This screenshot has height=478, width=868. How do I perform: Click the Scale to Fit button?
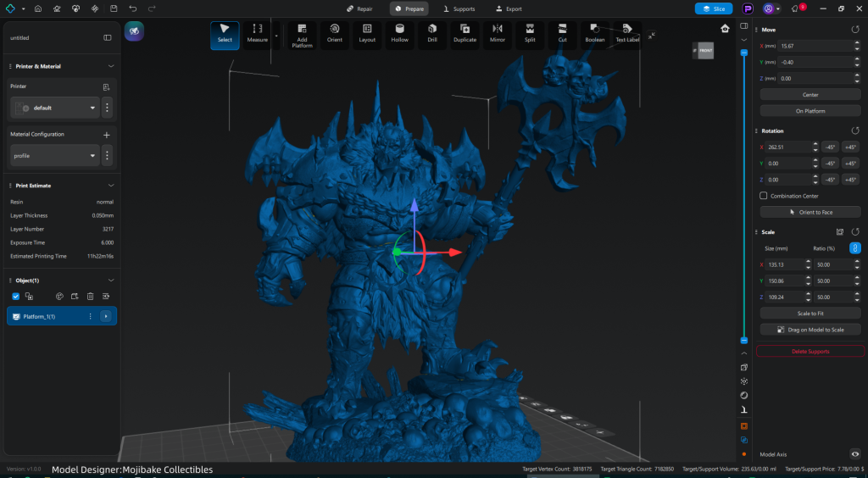tap(810, 314)
